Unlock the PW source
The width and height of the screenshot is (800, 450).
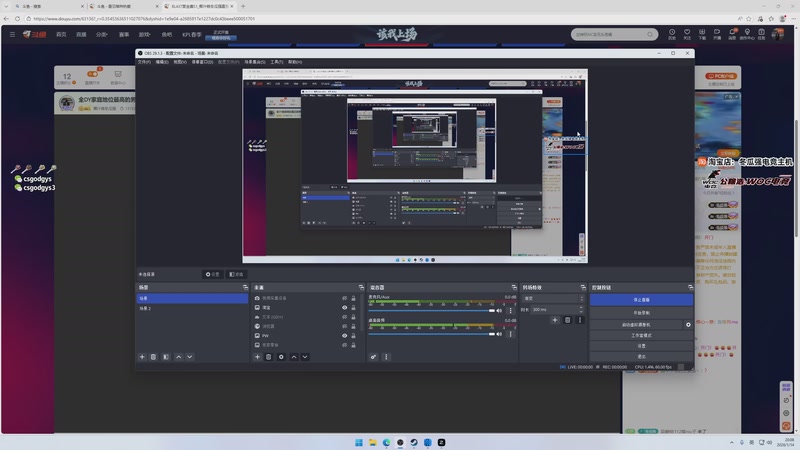coord(353,336)
